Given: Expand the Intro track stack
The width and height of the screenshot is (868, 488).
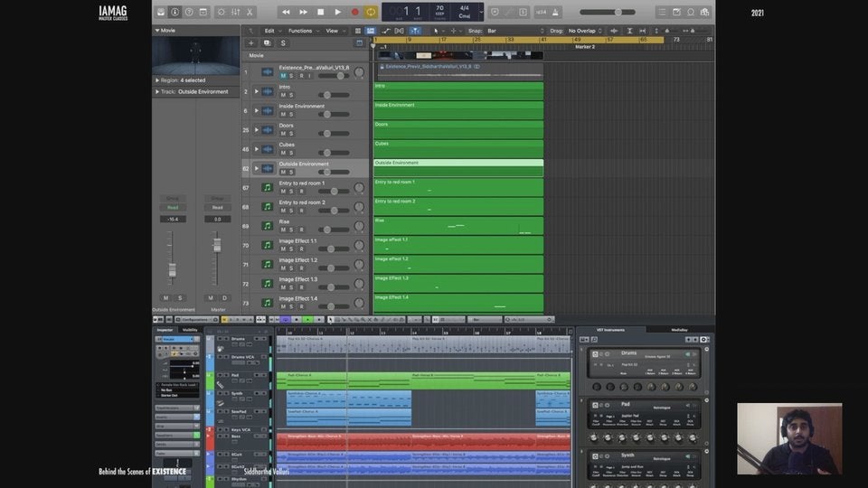Looking at the screenshot, I should [257, 91].
